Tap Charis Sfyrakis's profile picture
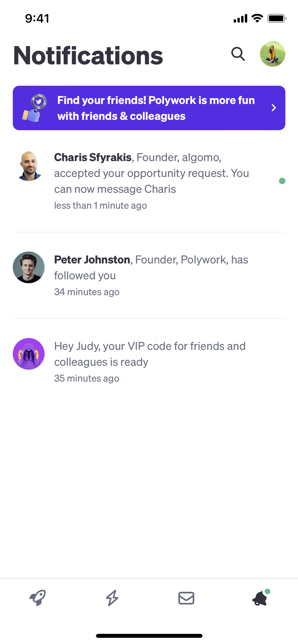Screen dimensions: 298x644 coord(29,165)
